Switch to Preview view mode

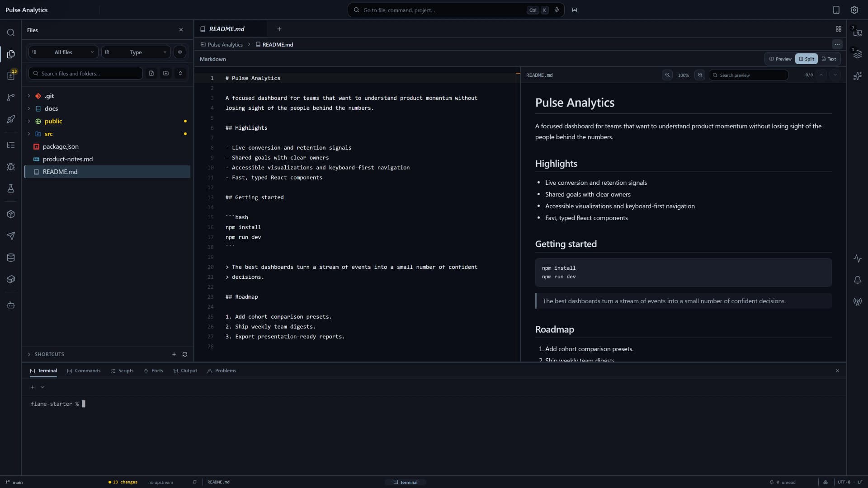tap(780, 59)
